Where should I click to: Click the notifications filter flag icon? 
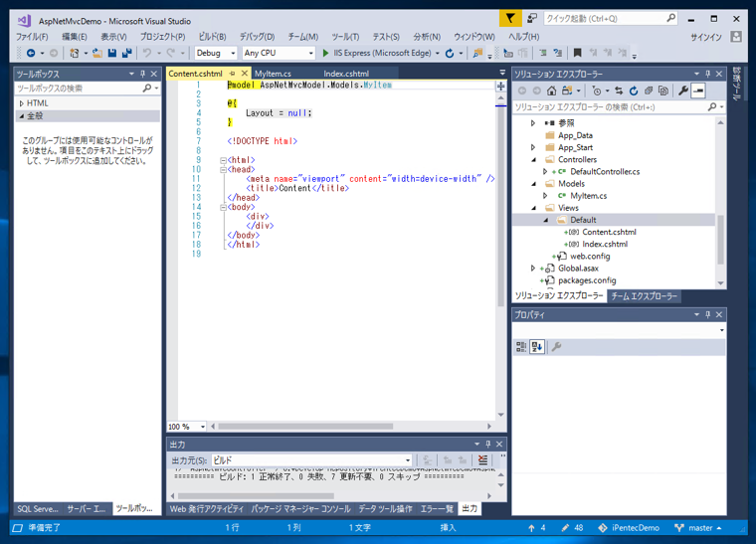click(510, 19)
